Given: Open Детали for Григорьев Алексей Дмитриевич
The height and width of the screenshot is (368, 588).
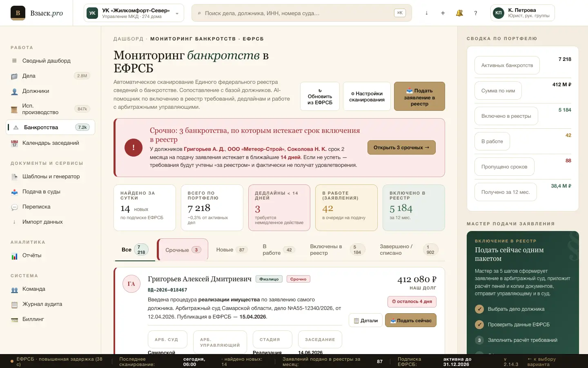Looking at the screenshot, I should coord(366,321).
